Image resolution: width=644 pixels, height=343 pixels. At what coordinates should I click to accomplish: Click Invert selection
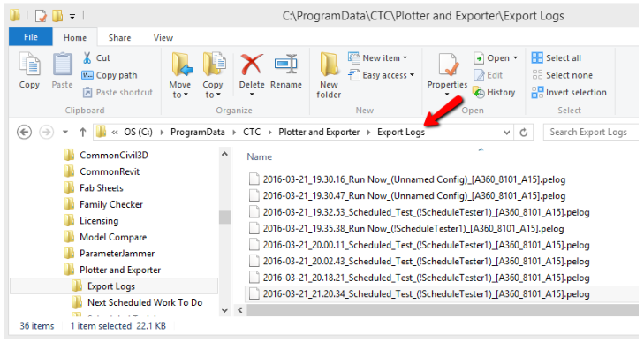pyautogui.click(x=569, y=93)
